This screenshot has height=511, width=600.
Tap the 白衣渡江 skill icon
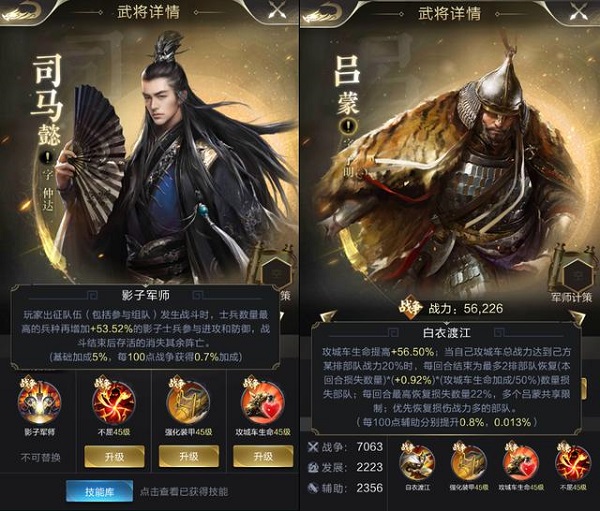click(x=417, y=462)
